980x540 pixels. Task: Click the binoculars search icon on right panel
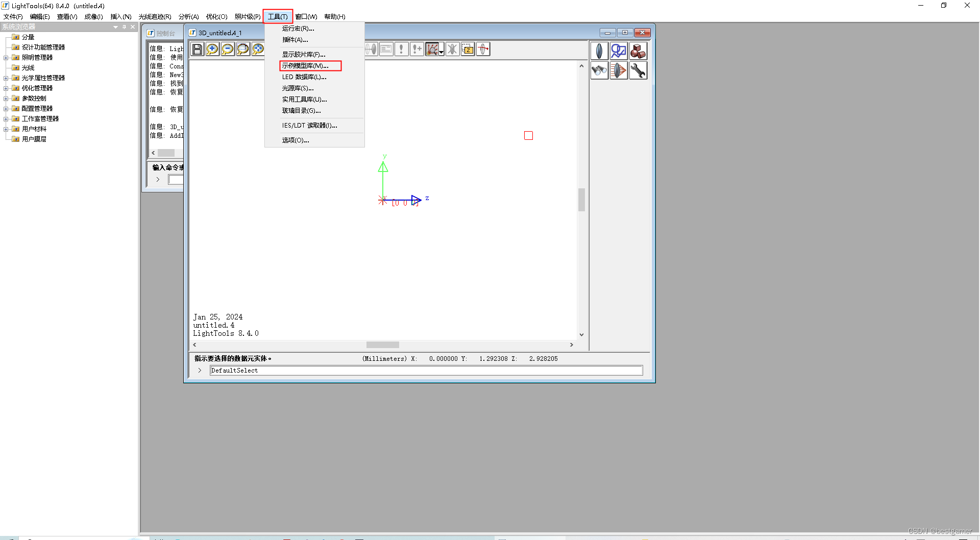point(599,71)
